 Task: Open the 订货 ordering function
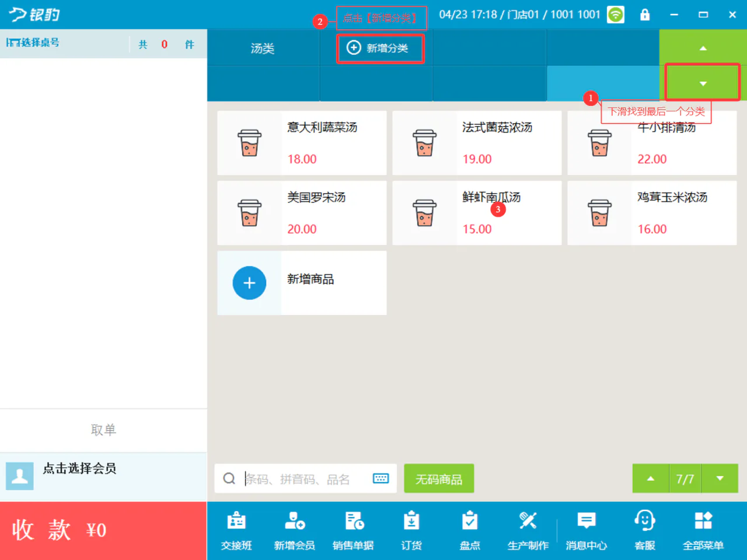[x=411, y=531]
